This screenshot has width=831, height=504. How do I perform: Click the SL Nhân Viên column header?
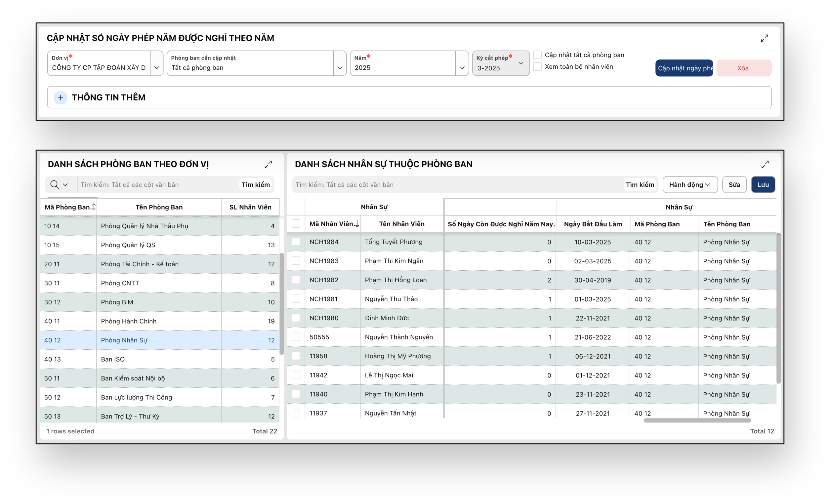coord(250,207)
